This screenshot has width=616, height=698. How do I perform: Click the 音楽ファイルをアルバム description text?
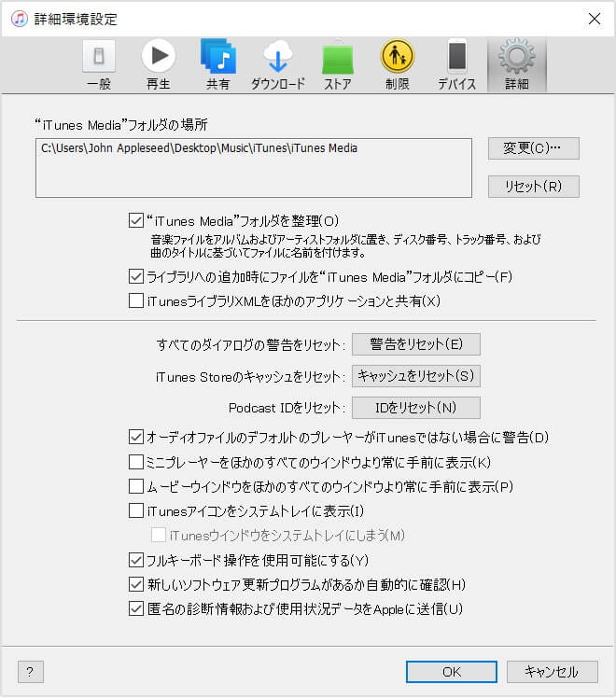pyautogui.click(x=346, y=246)
